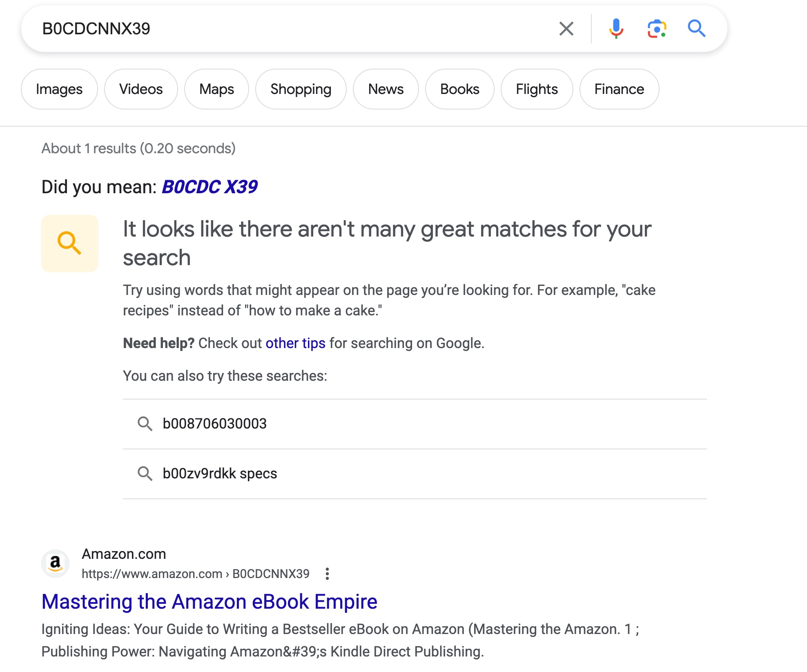
Task: Select the Shopping filter
Action: [301, 89]
